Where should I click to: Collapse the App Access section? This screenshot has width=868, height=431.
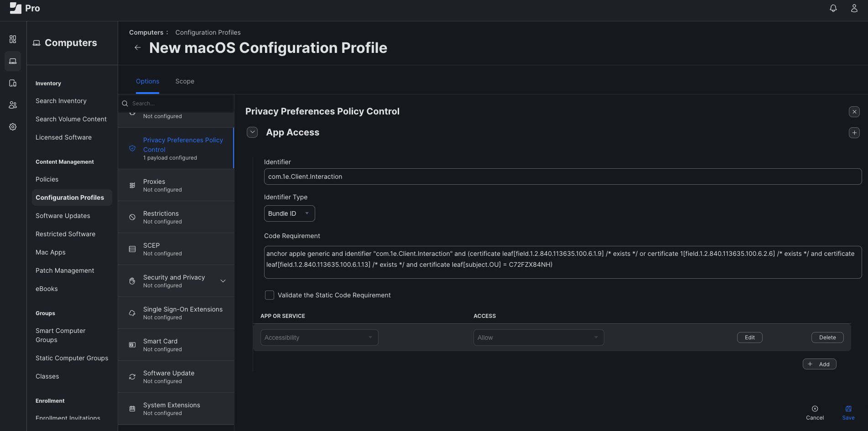pyautogui.click(x=252, y=132)
